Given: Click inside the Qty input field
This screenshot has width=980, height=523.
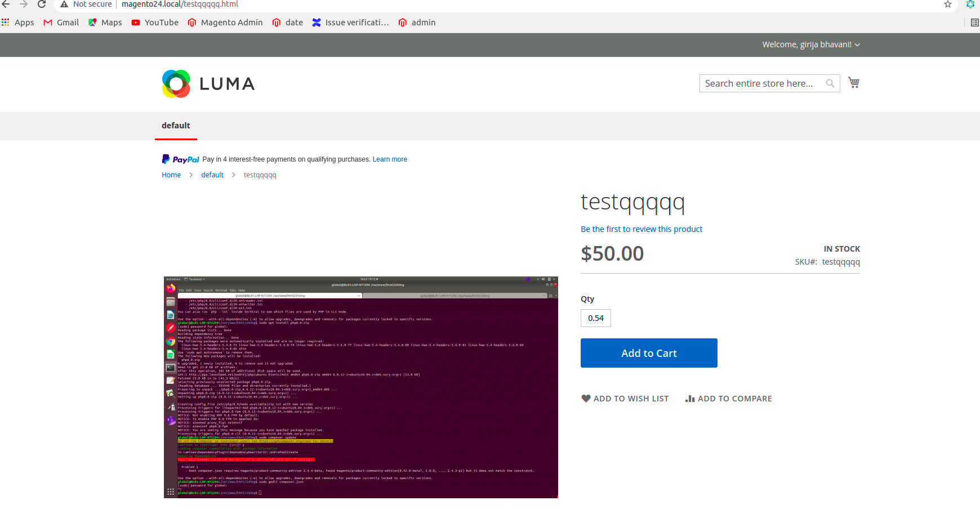Looking at the screenshot, I should click(595, 318).
